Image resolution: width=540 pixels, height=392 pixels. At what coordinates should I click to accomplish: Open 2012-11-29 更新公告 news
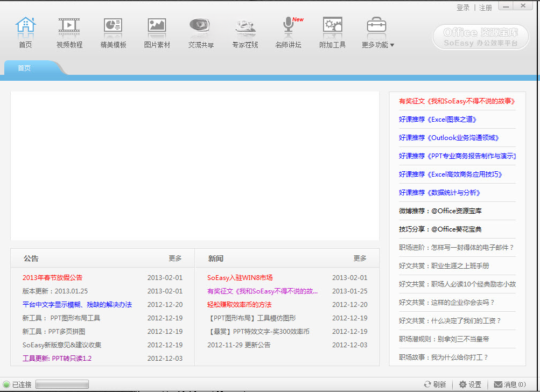(239, 345)
